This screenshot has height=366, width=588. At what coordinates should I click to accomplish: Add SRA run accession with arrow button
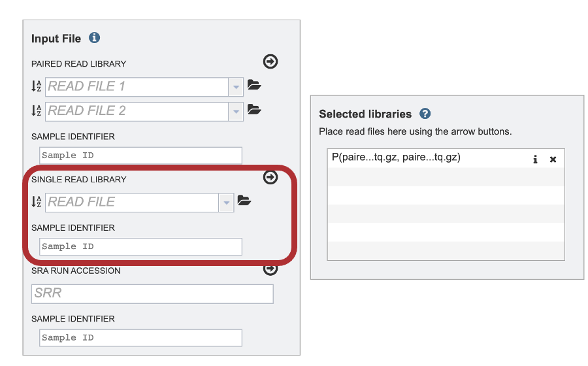(x=270, y=269)
